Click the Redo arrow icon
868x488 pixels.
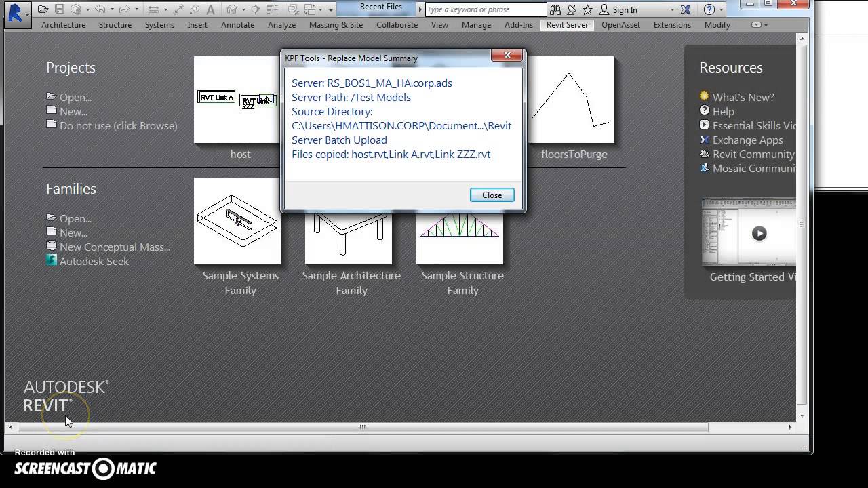pos(125,9)
